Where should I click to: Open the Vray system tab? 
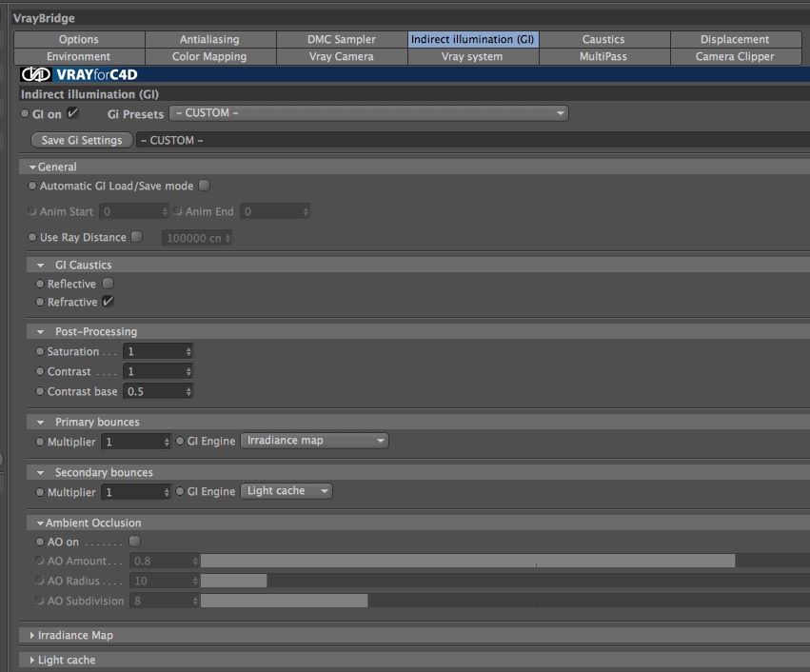click(x=473, y=56)
